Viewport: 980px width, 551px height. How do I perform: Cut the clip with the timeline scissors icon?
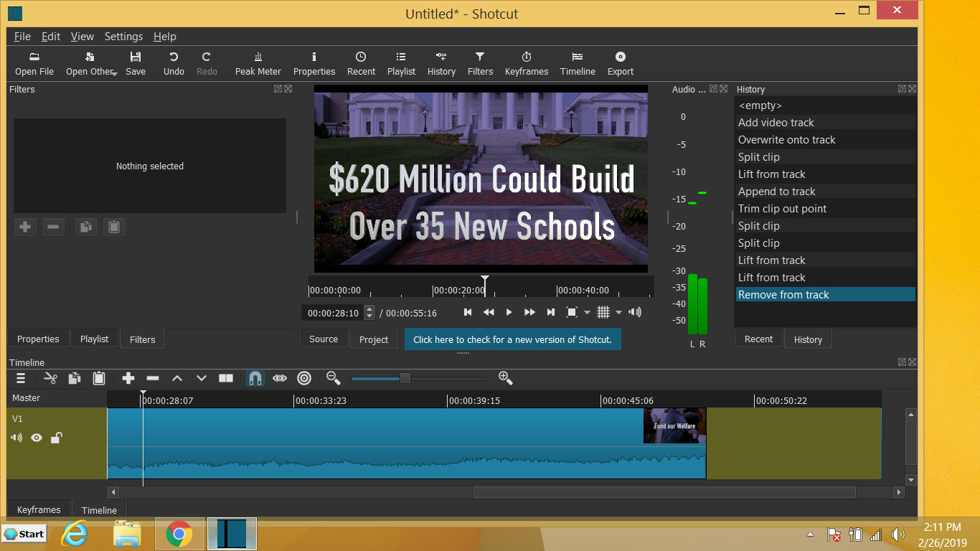click(50, 378)
